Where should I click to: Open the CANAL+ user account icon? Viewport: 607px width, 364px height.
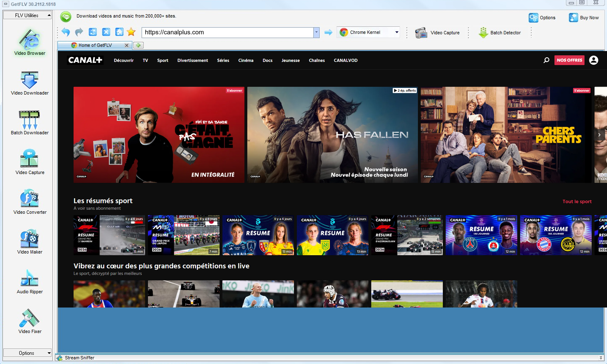594,60
